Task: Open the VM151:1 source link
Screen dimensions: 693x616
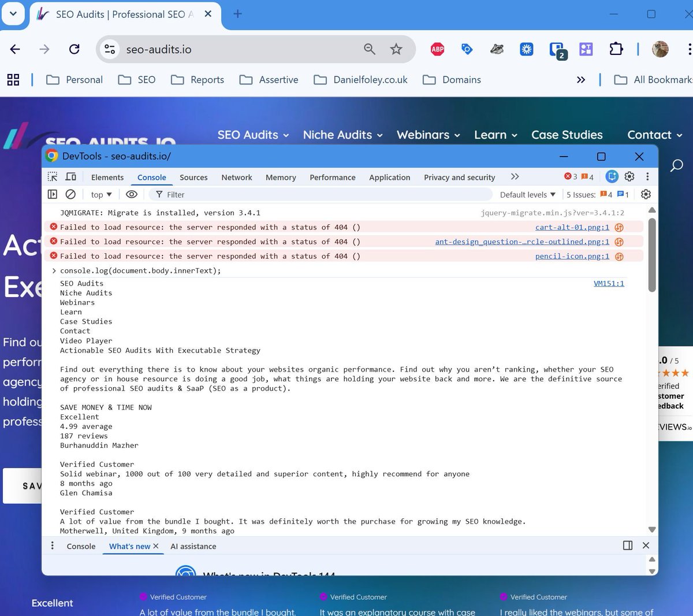Action: pos(609,283)
